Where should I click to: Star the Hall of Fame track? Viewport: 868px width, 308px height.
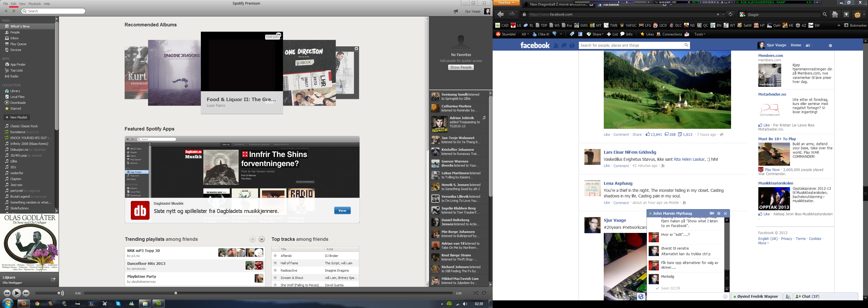275,263
